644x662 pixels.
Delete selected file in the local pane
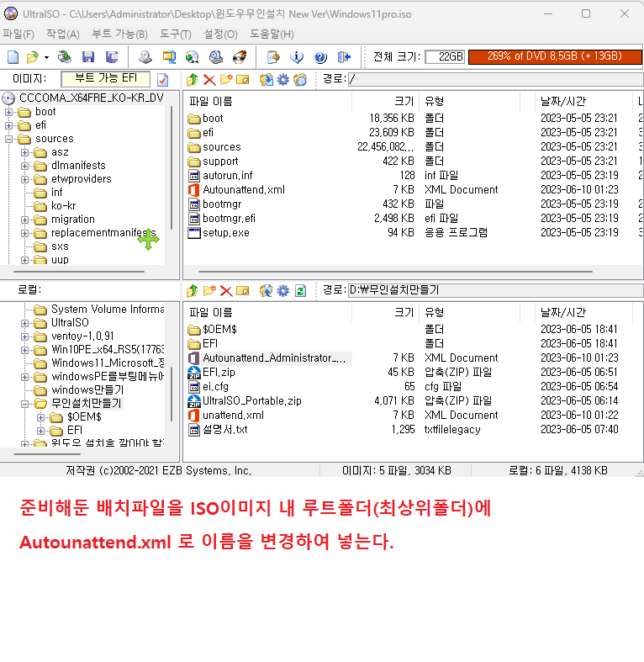pyautogui.click(x=226, y=290)
